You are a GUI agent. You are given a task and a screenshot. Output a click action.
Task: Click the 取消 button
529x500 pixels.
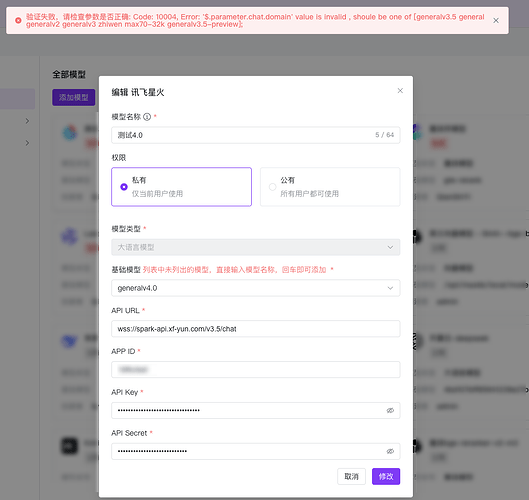(351, 476)
